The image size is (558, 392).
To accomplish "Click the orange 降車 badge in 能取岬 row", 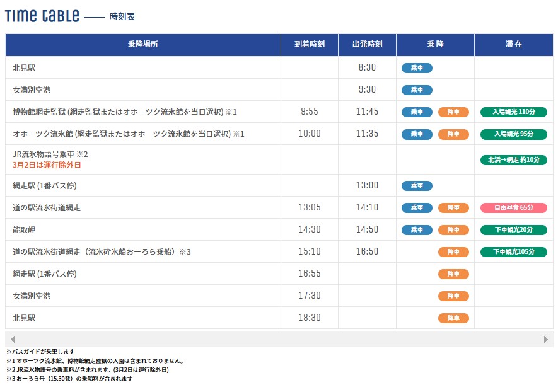I will pyautogui.click(x=453, y=230).
